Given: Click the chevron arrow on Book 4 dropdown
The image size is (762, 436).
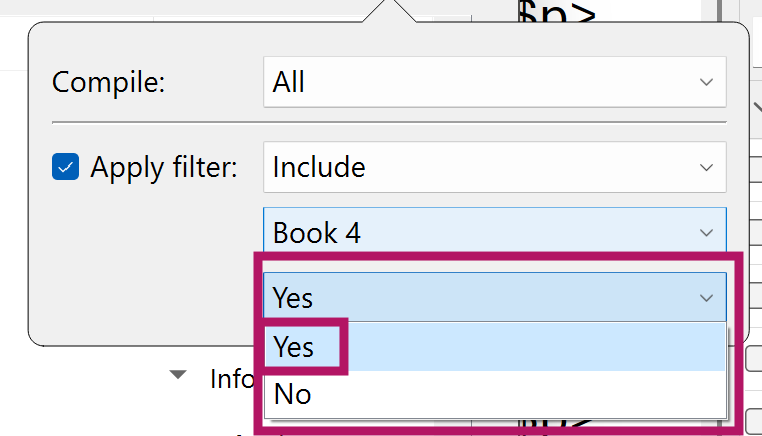Looking at the screenshot, I should (x=706, y=233).
